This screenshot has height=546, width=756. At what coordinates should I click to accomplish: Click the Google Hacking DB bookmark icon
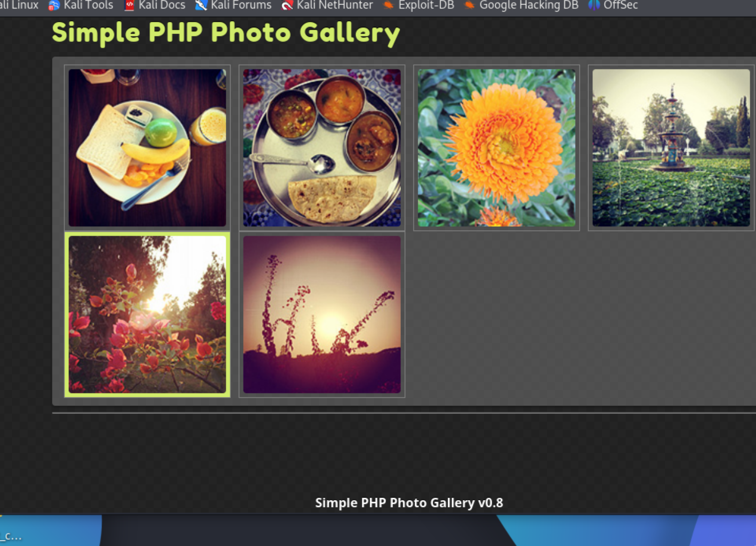click(469, 5)
